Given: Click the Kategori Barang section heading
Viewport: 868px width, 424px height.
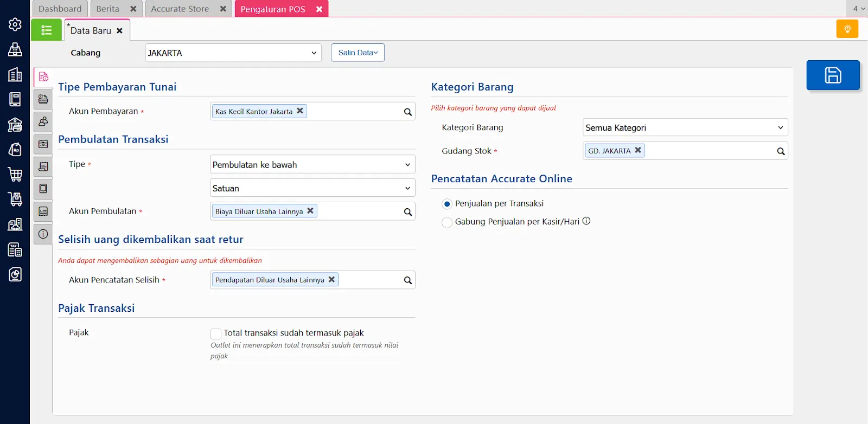Looking at the screenshot, I should (473, 87).
